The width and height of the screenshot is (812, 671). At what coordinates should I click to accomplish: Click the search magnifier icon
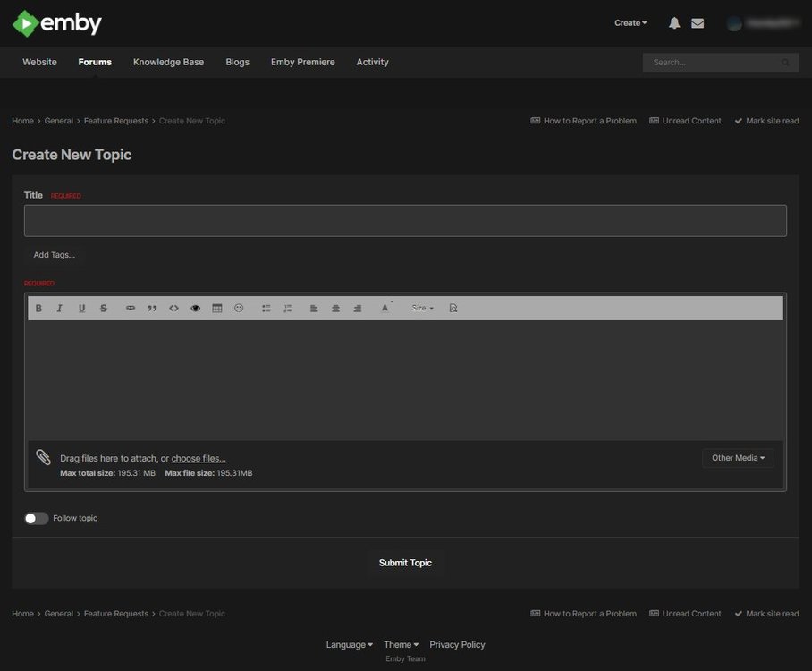(785, 63)
